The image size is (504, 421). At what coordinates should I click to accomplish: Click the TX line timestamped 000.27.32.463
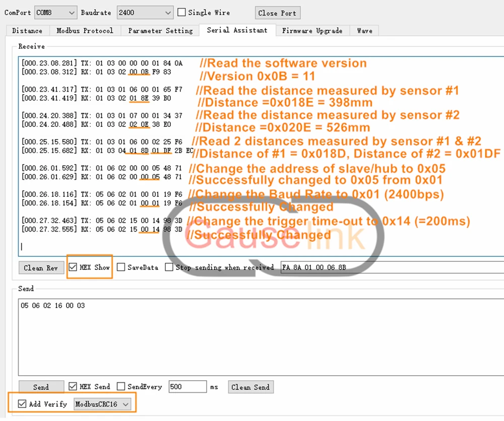pos(102,220)
